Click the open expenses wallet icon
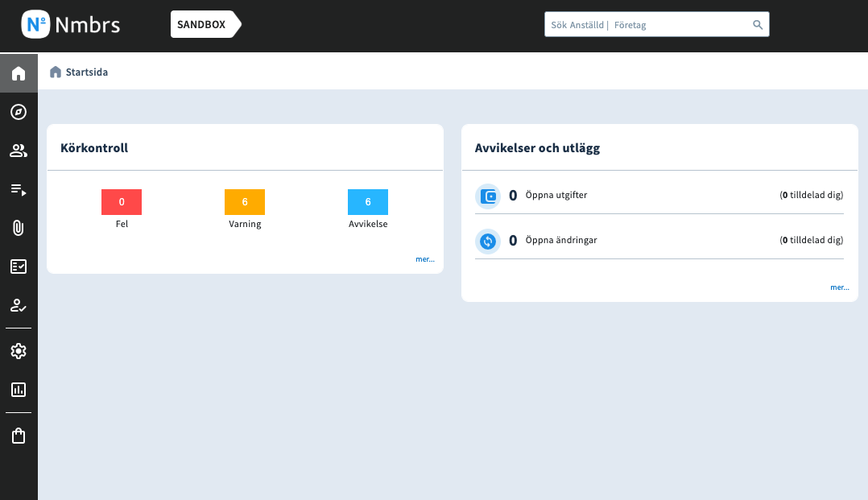Image resolution: width=868 pixels, height=500 pixels. (488, 196)
